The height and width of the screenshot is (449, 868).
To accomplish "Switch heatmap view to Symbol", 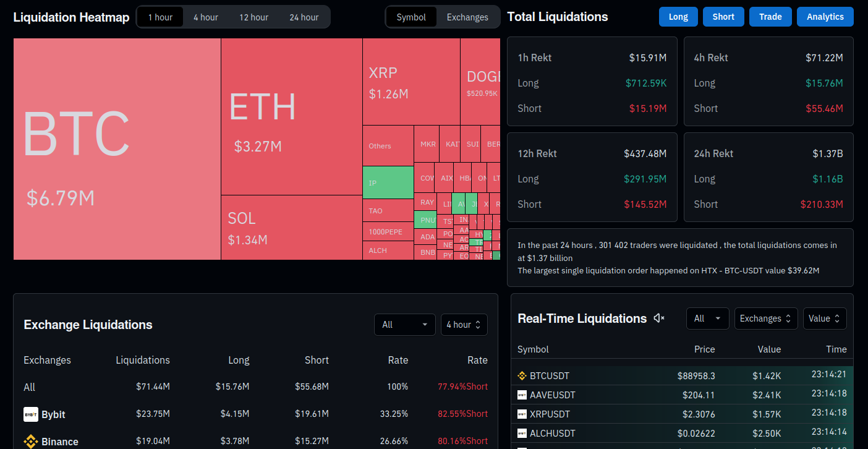I will 411,17.
